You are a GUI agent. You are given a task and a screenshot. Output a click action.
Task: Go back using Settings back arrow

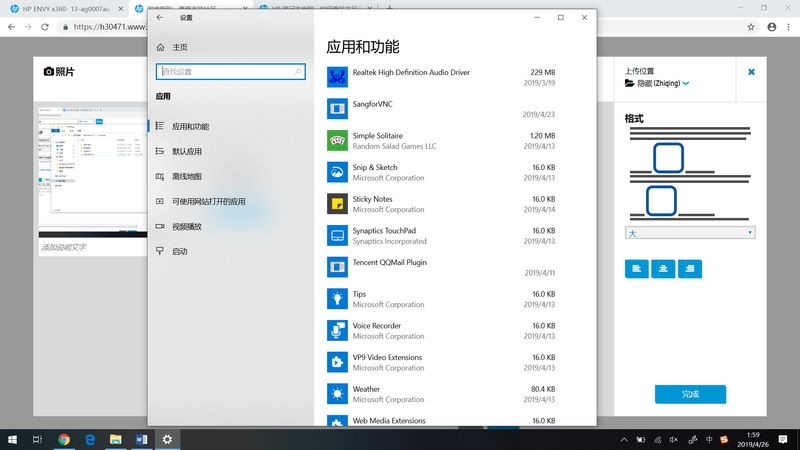click(x=160, y=17)
